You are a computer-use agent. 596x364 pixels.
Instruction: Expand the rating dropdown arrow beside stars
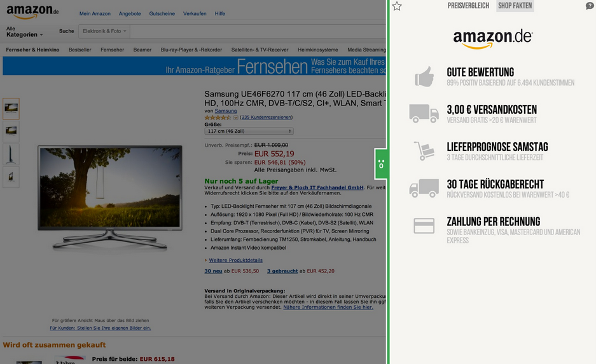(235, 118)
